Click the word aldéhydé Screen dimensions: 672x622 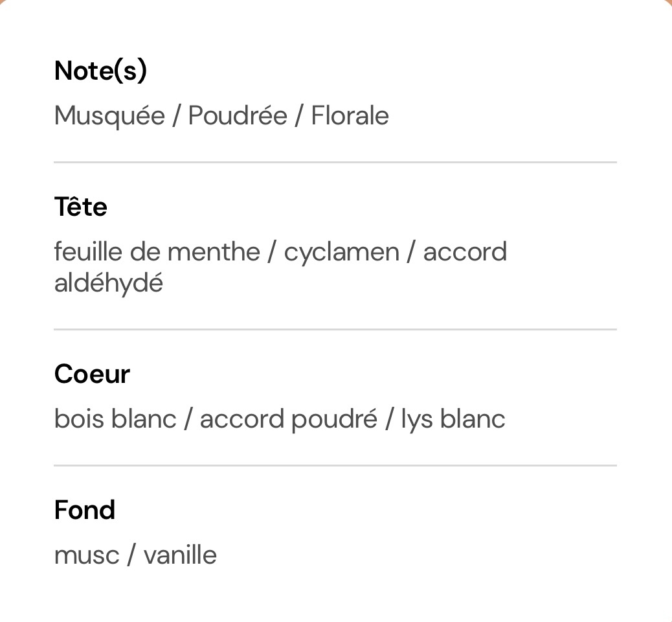(x=108, y=283)
